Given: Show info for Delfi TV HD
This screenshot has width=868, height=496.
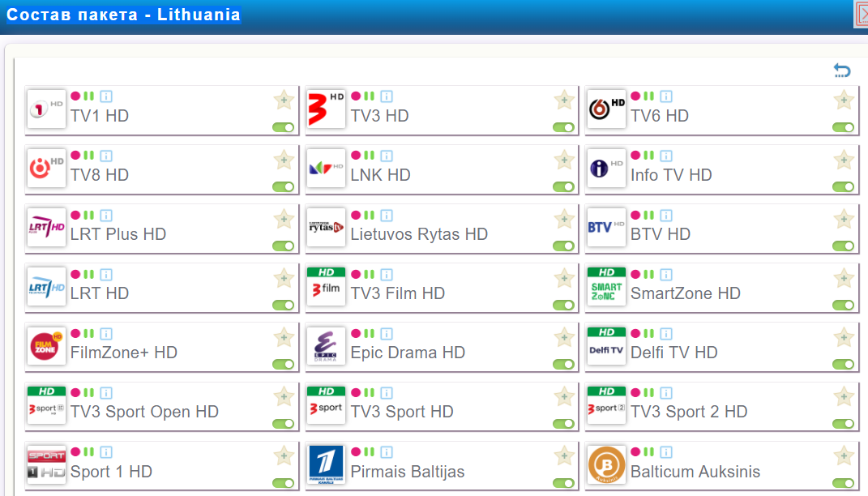Looking at the screenshot, I should pyautogui.click(x=666, y=333).
